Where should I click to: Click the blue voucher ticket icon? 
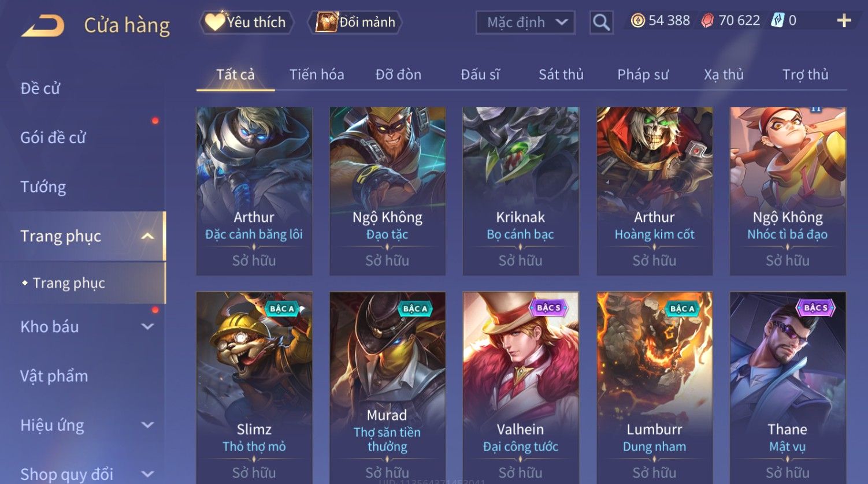(777, 21)
